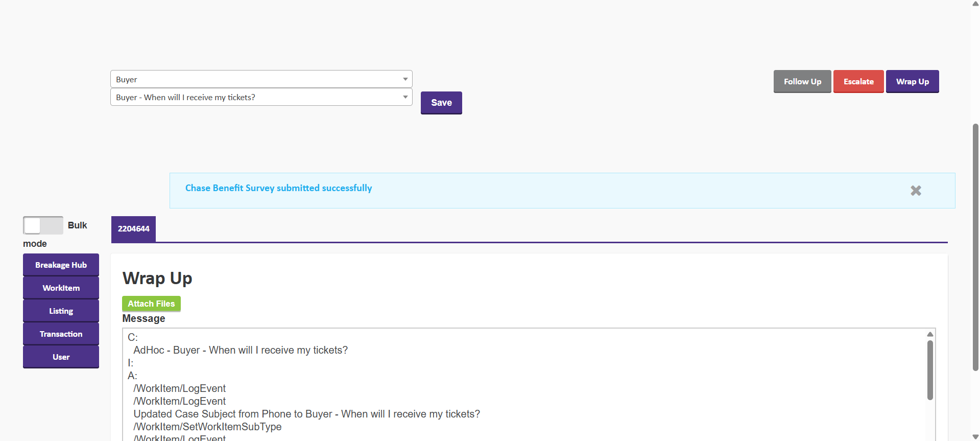Image resolution: width=980 pixels, height=441 pixels.
Task: Click the green Attach Files button
Action: tap(151, 304)
